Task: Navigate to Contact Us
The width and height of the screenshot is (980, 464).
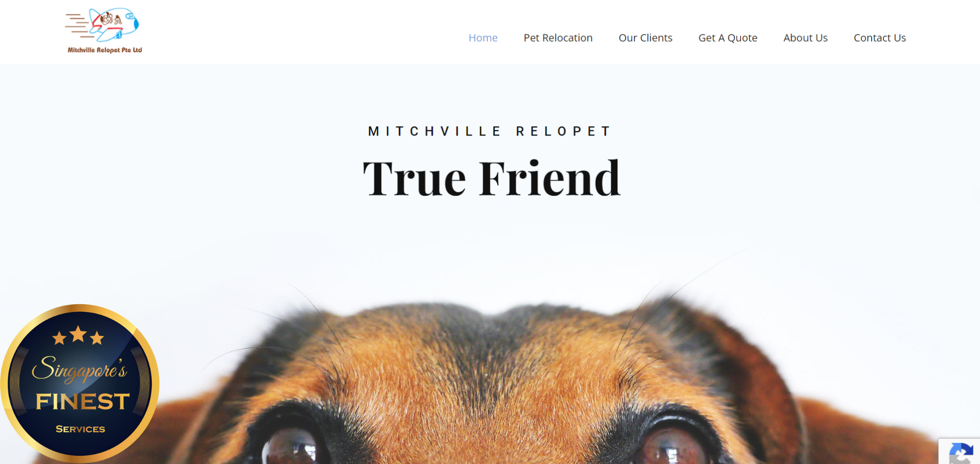Action: [x=879, y=38]
